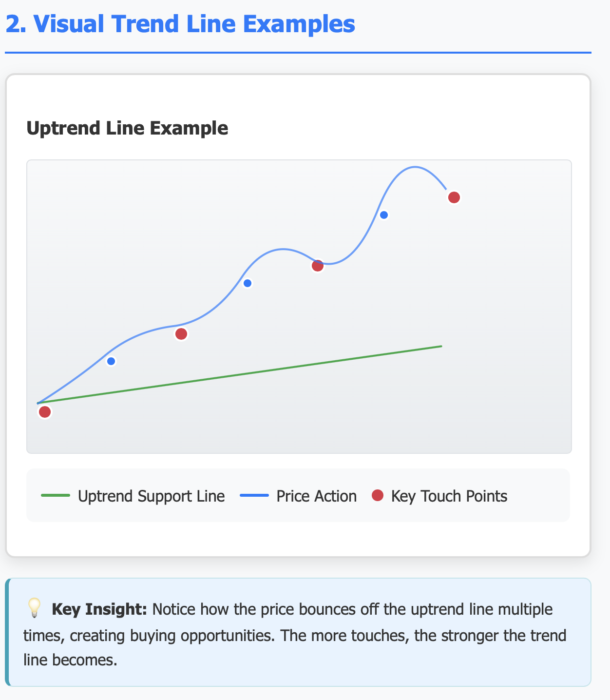
Task: Click red touch point overlapping the price curve
Action: [x=318, y=266]
